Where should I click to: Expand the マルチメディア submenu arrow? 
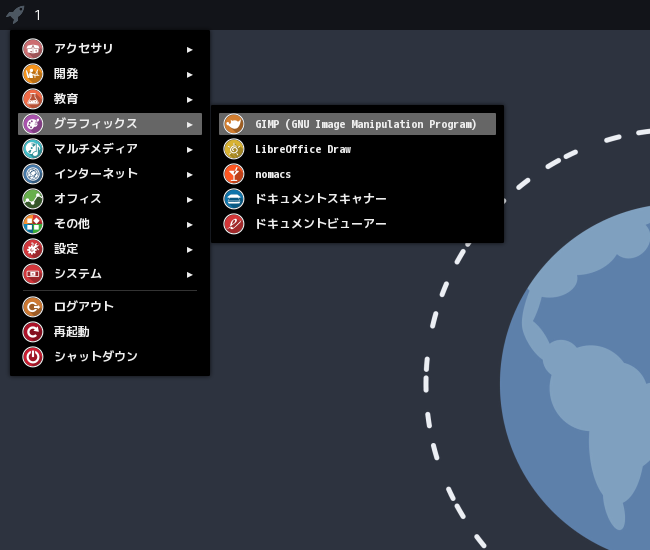(189, 150)
